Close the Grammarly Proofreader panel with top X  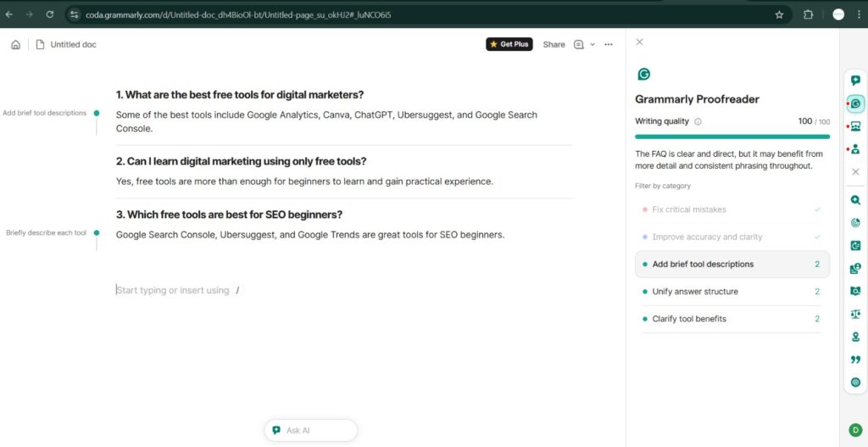pos(639,42)
